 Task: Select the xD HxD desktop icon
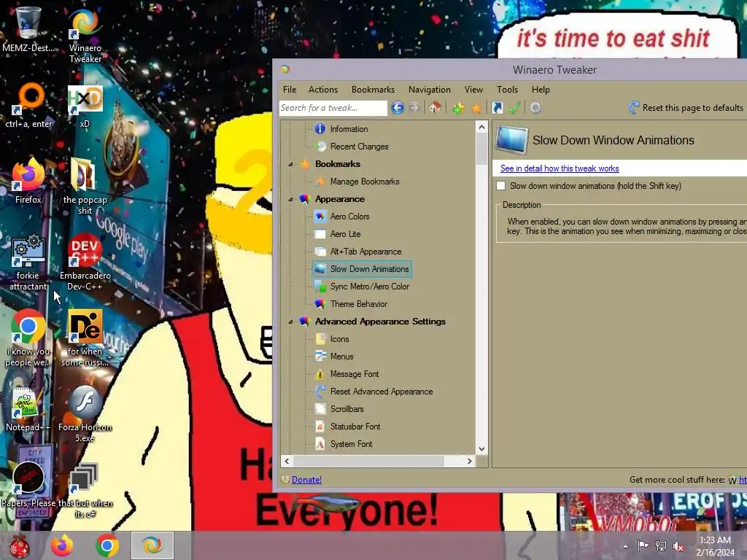85,106
